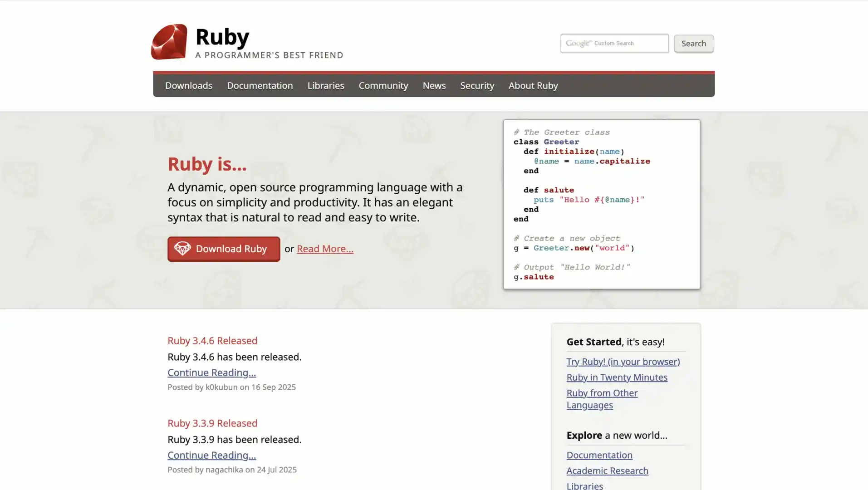Open the Ruby 3.4.6 Released headline
The height and width of the screenshot is (490, 868).
point(212,340)
